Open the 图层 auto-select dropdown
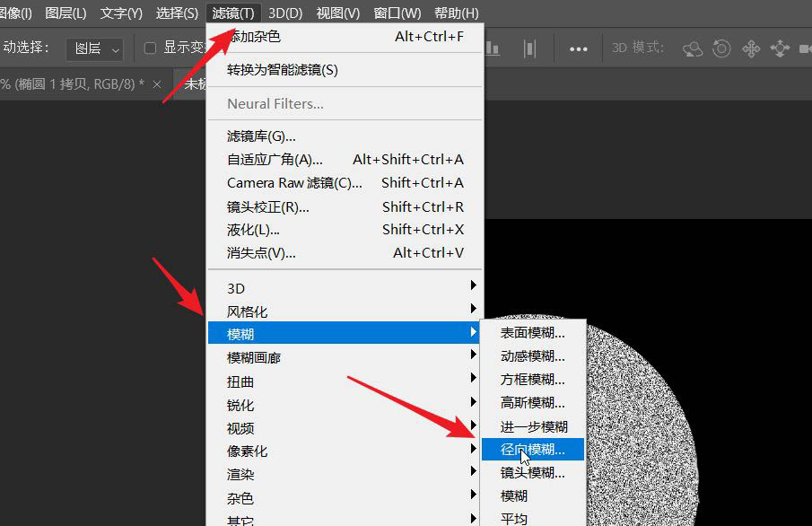 point(95,49)
